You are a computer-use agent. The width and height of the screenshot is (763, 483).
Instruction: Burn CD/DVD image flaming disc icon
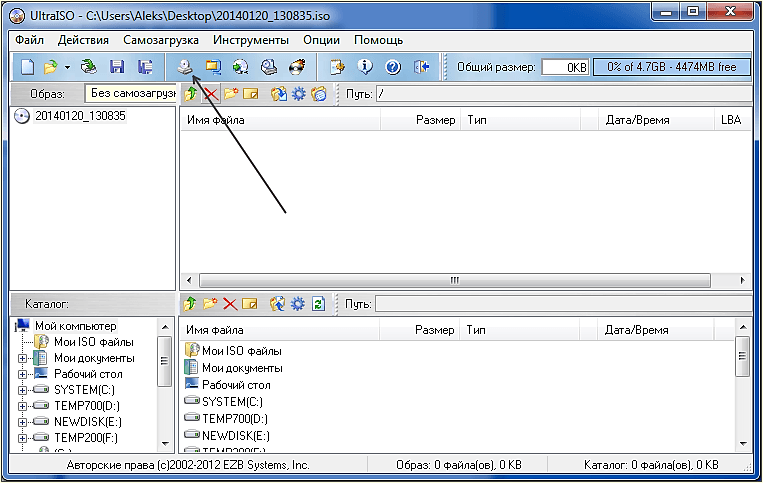point(297,67)
